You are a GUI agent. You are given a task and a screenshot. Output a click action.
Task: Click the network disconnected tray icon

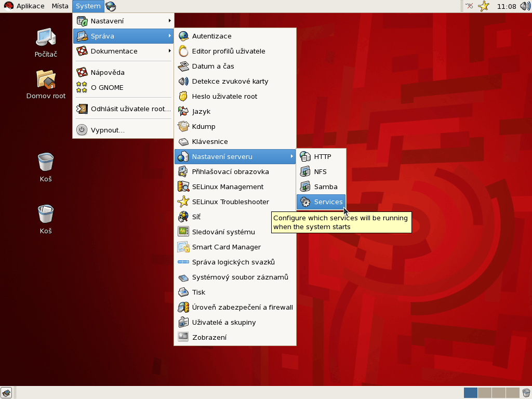(x=469, y=6)
